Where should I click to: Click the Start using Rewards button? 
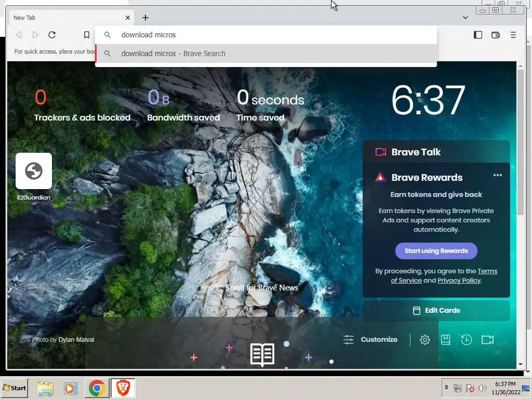(436, 251)
